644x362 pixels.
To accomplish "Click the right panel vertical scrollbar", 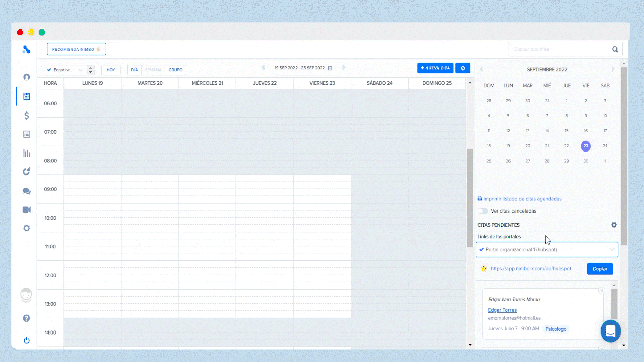I will click(x=624, y=156).
